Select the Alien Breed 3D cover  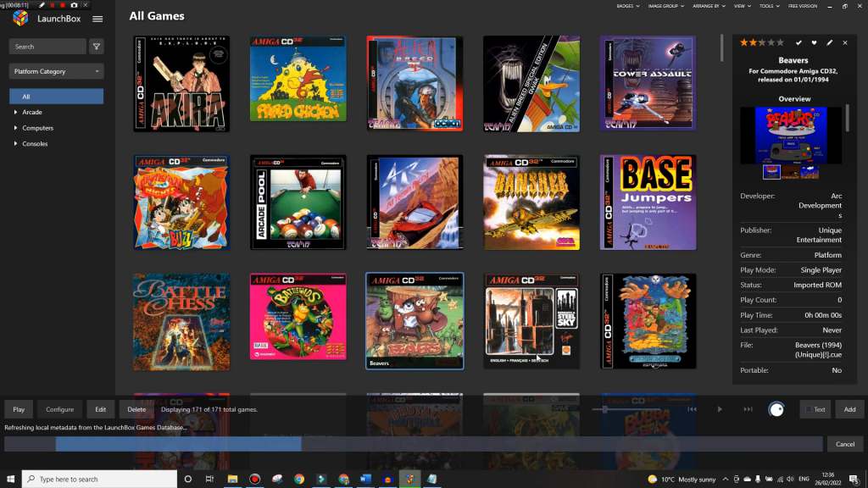[415, 84]
